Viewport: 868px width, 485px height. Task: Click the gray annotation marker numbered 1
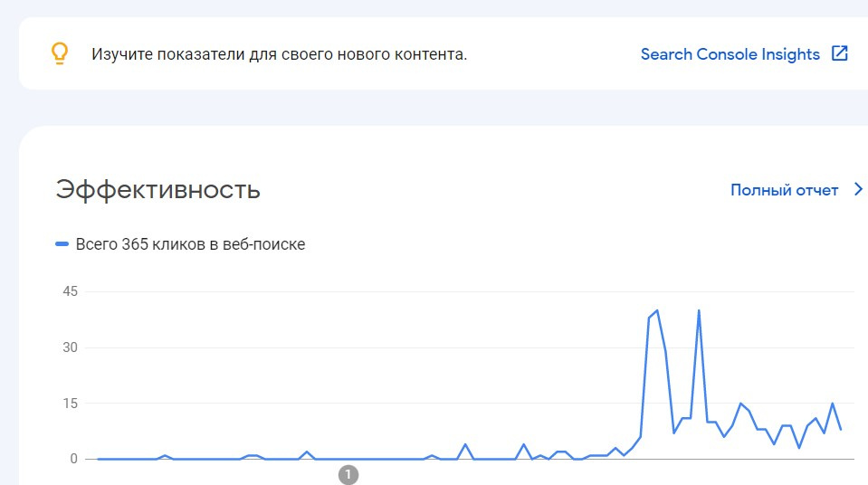[x=348, y=473]
